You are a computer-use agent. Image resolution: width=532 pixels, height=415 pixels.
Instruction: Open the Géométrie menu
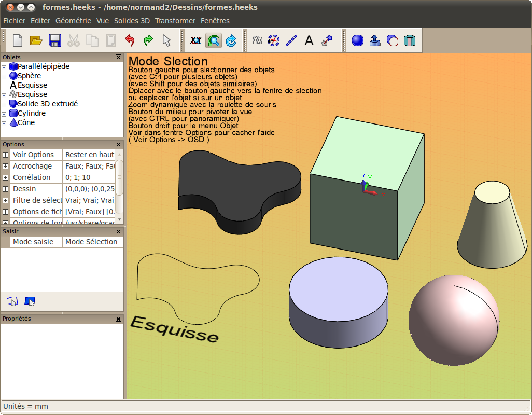[73, 21]
